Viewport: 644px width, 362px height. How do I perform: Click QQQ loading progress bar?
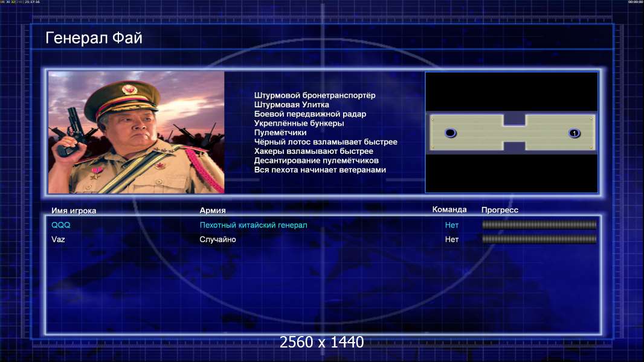pos(539,224)
